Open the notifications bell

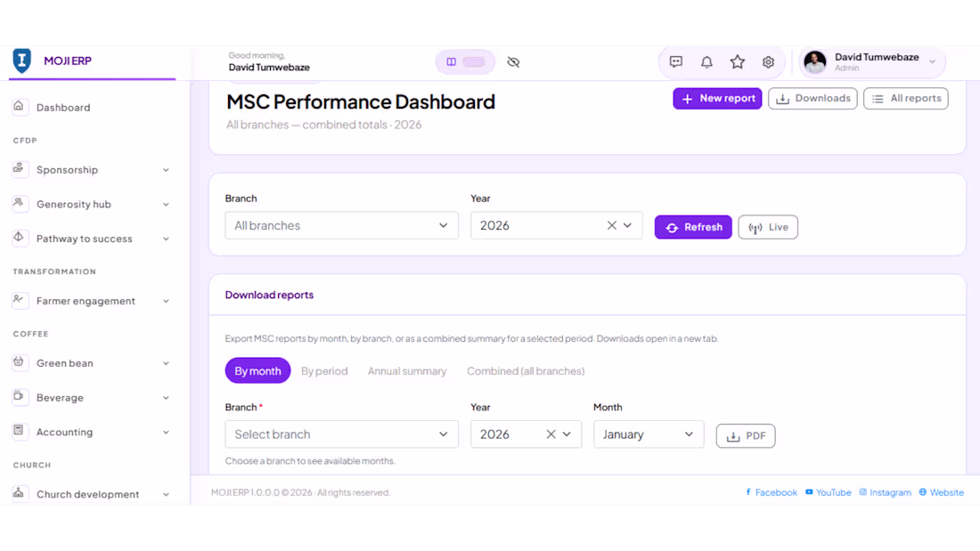[x=706, y=61]
